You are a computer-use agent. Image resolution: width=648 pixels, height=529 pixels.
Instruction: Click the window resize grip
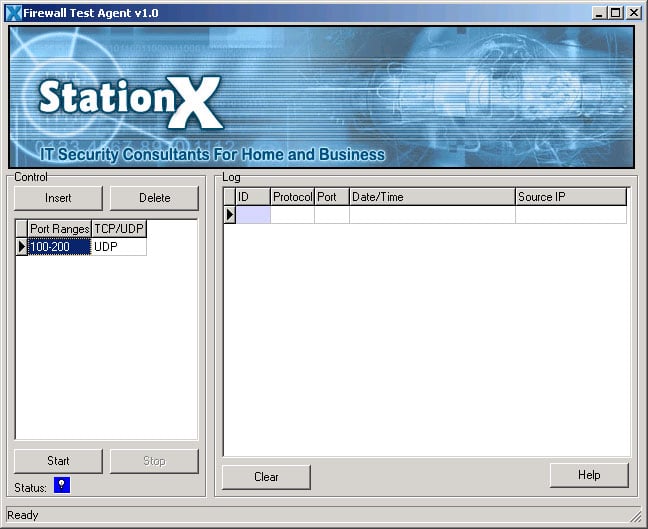(x=635, y=516)
